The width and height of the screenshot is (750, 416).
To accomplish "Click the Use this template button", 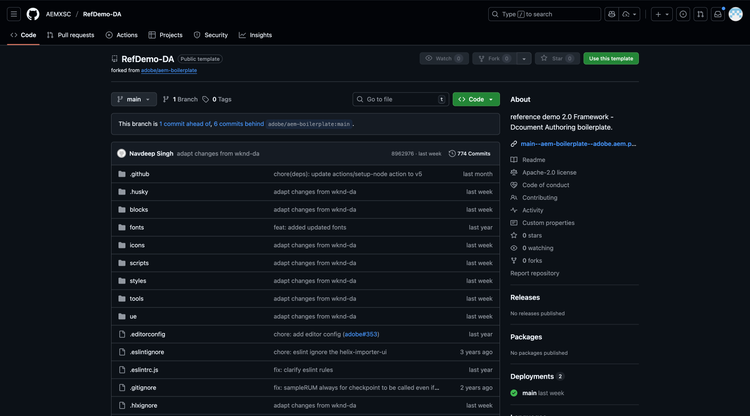I will (611, 58).
